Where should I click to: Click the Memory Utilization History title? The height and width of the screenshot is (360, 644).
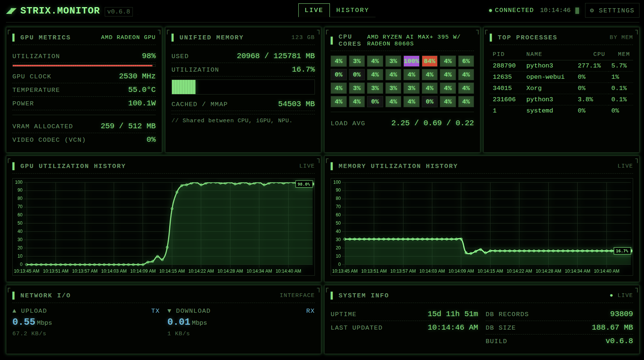[x=398, y=166]
